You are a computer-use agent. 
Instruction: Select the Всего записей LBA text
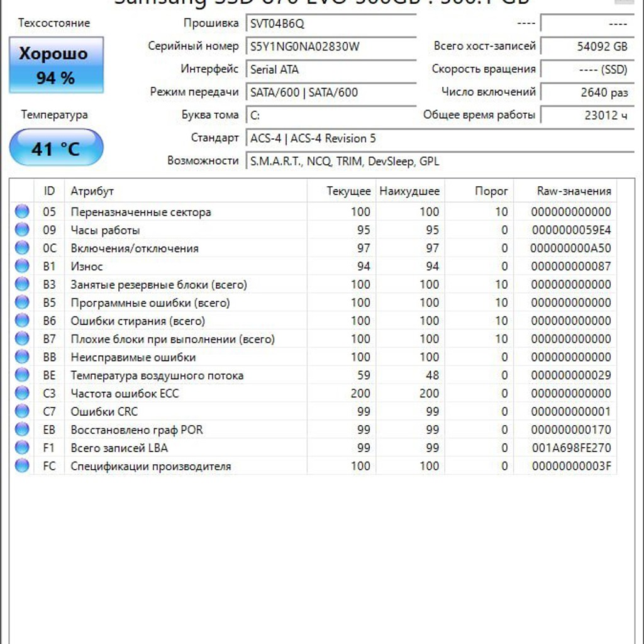click(119, 448)
